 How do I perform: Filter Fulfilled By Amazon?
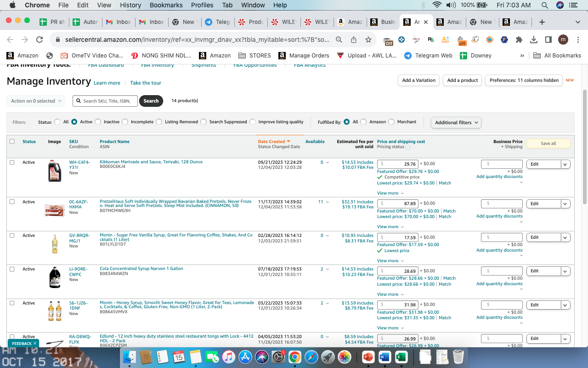point(363,122)
